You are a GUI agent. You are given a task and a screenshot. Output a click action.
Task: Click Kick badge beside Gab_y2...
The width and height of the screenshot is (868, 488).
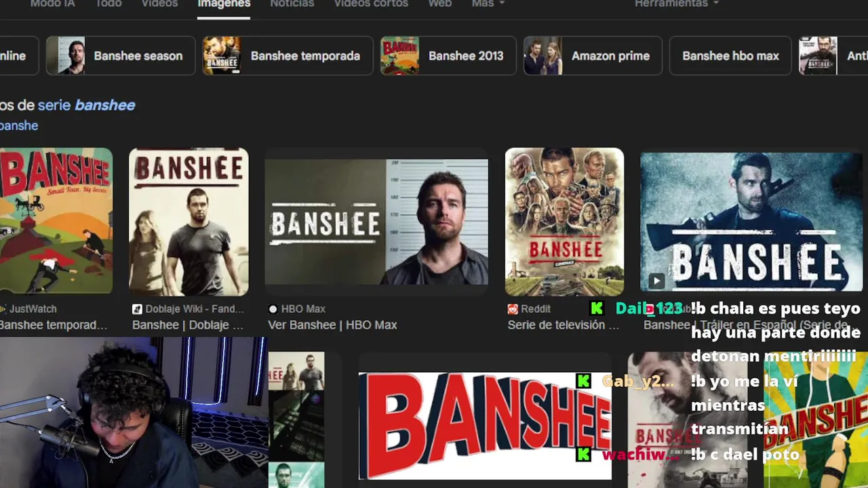pos(583,381)
